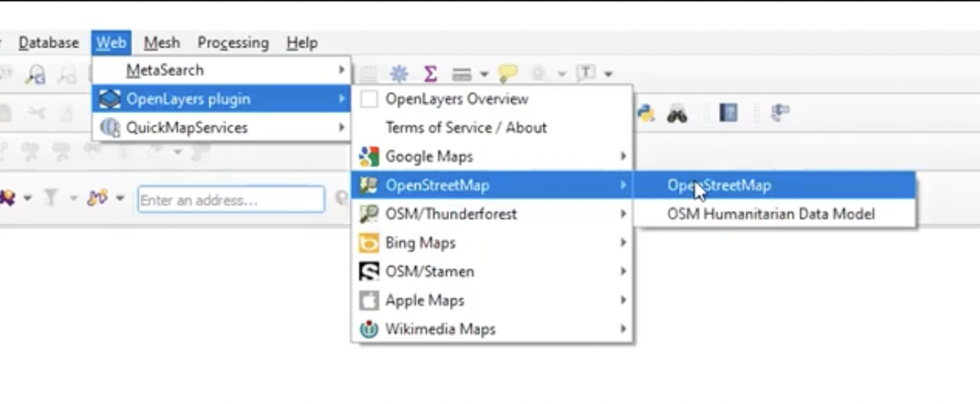Select OSM Humanitarian Data Model layer

(770, 214)
